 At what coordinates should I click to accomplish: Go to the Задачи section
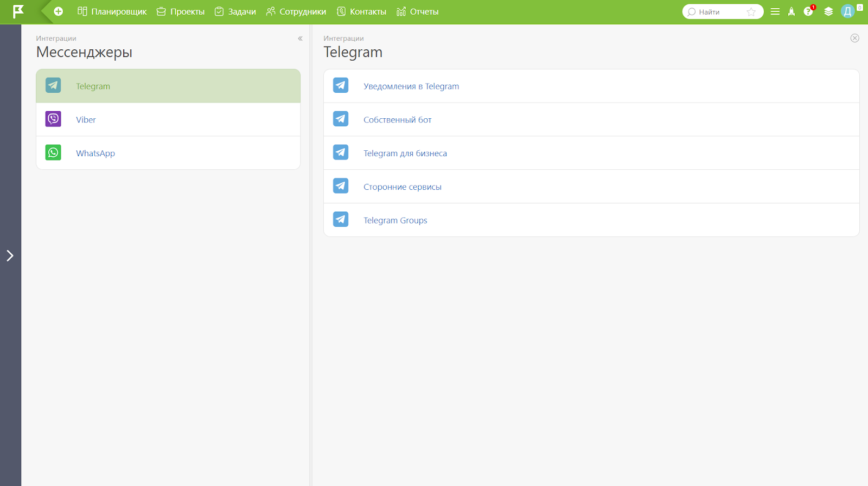coord(235,11)
